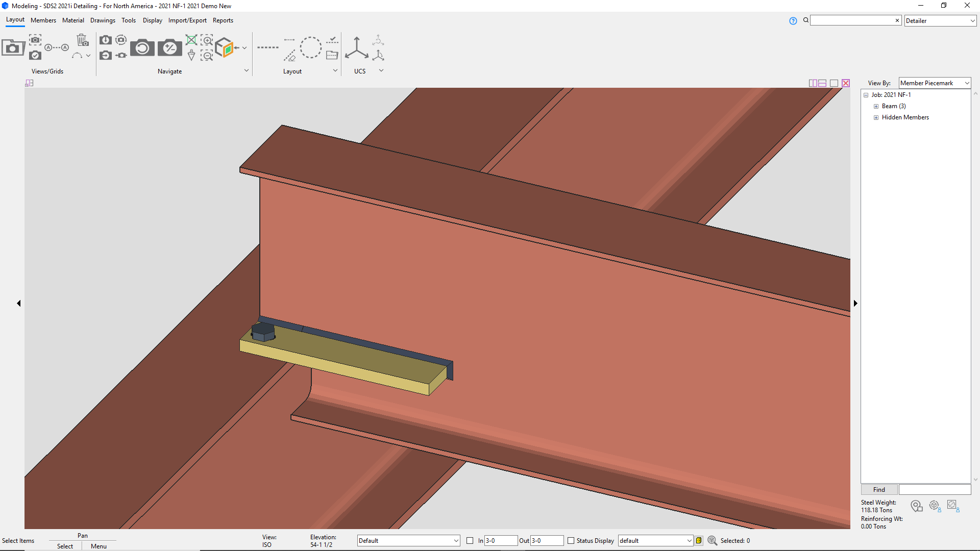Screen dimensions: 980x551
Task: Open the Members menu
Action: click(43, 20)
